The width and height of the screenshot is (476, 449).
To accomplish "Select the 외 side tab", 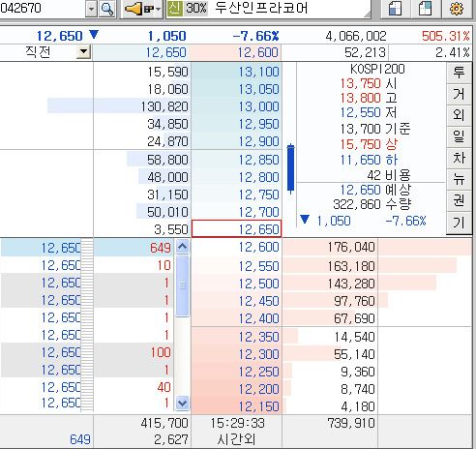I will 459,115.
